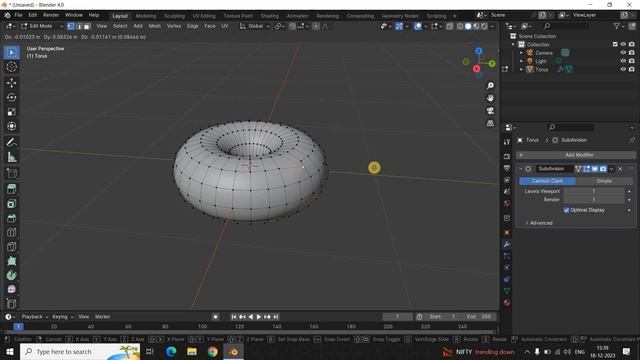
Task: Select the Move tool
Action: [11, 83]
